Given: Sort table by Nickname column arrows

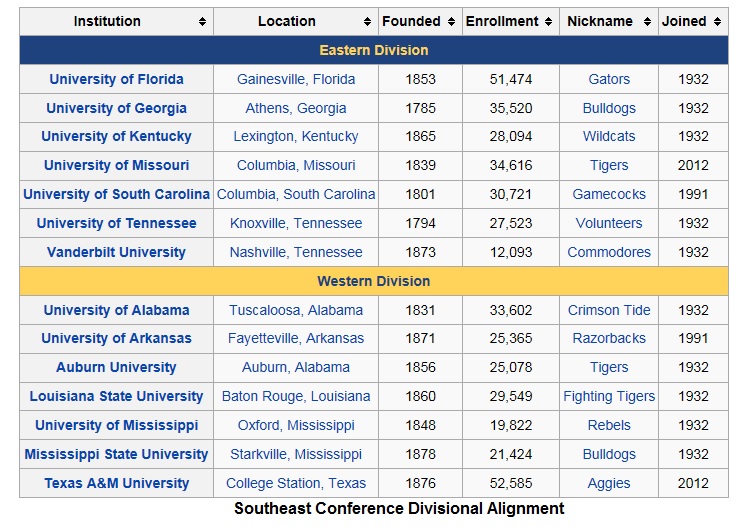Looking at the screenshot, I should pos(648,22).
